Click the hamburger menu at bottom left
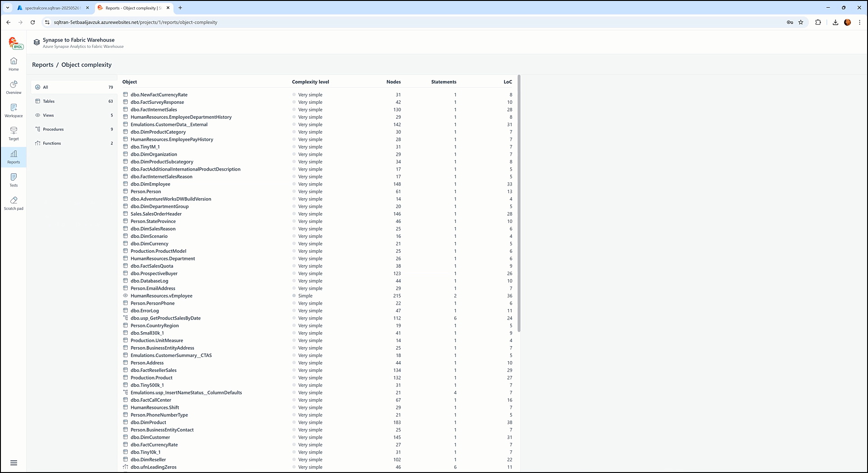 point(14,463)
